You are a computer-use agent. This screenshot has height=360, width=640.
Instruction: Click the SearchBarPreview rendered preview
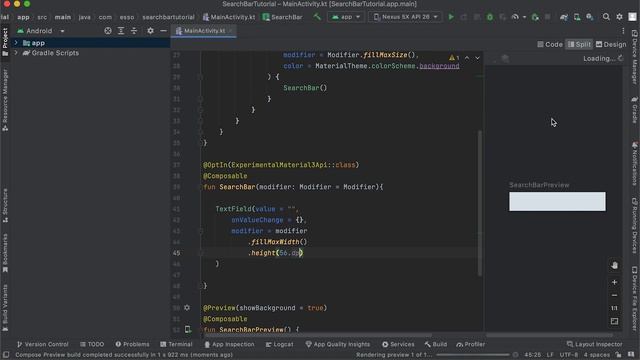click(x=557, y=201)
